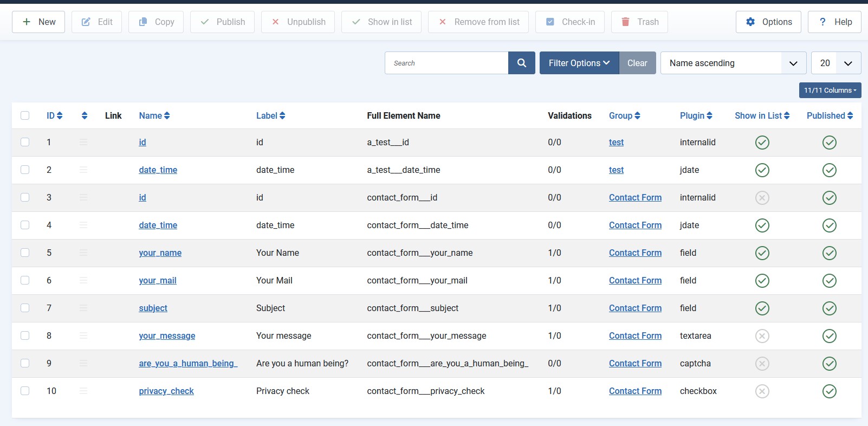Click drag handle icon for row 5
868x426 pixels.
83,253
